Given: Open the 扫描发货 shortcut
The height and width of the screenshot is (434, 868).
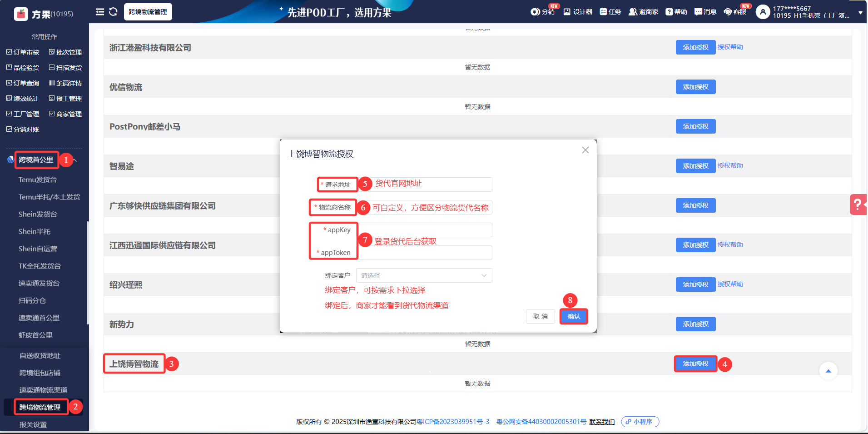Looking at the screenshot, I should (65, 68).
